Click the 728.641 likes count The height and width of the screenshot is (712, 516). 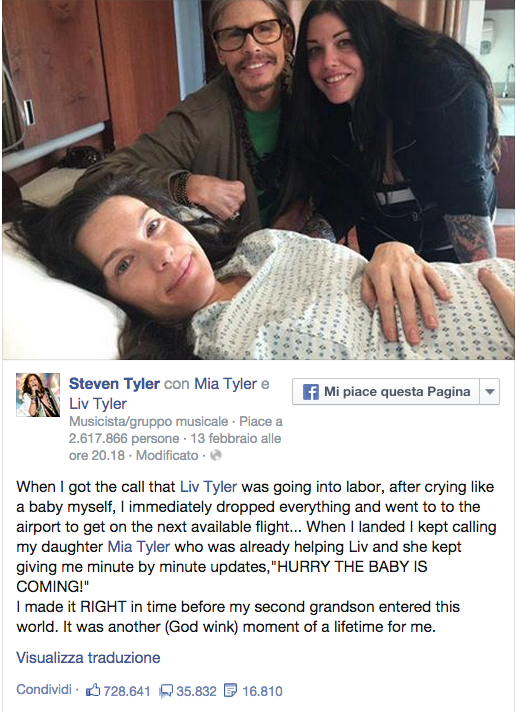click(x=127, y=691)
